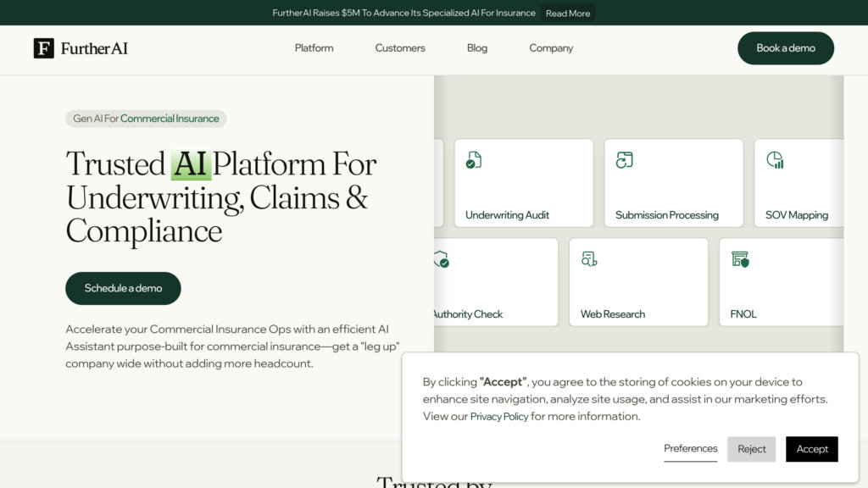The image size is (868, 488).
Task: Reject cookies in the consent dialog
Action: coord(751,449)
